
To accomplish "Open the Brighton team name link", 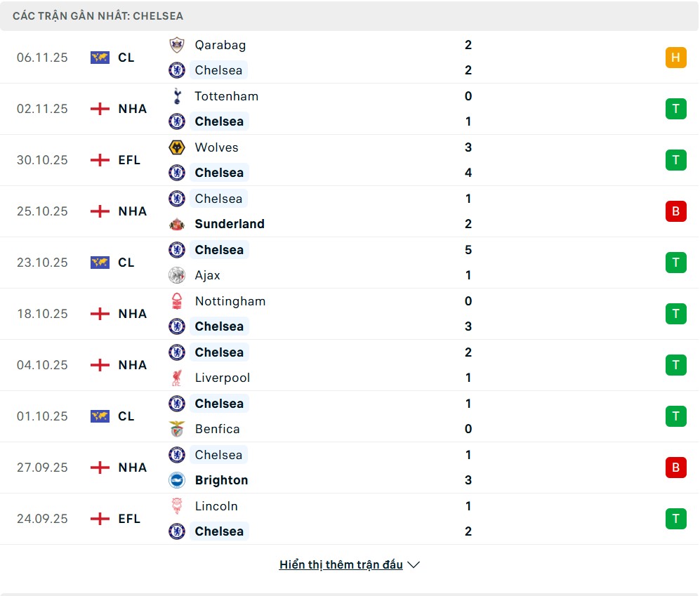I will (221, 480).
